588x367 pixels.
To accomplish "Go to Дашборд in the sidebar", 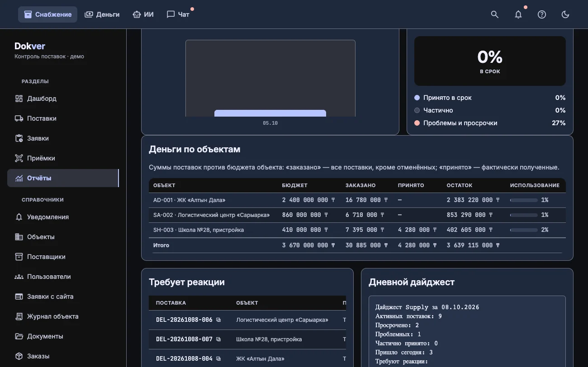I will click(63, 99).
